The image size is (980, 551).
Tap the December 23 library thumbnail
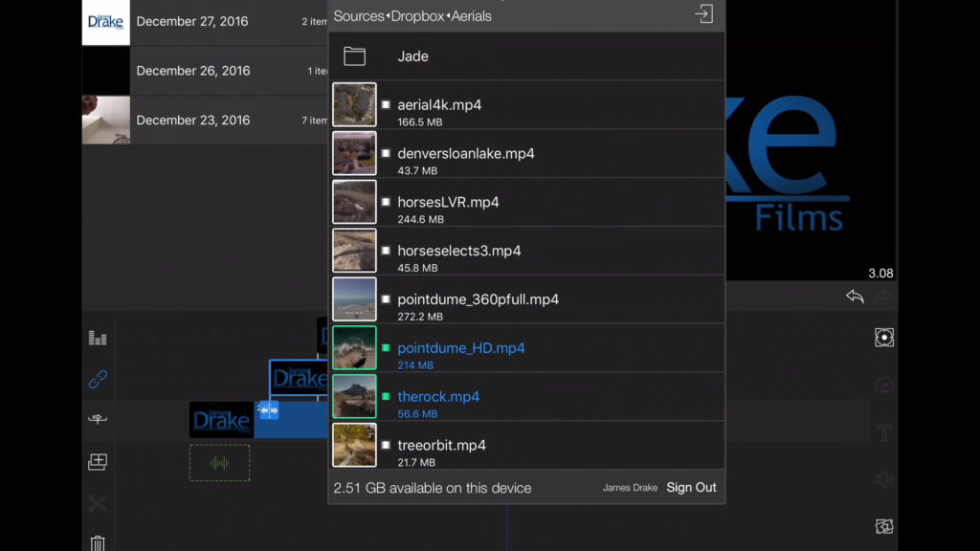click(x=105, y=120)
